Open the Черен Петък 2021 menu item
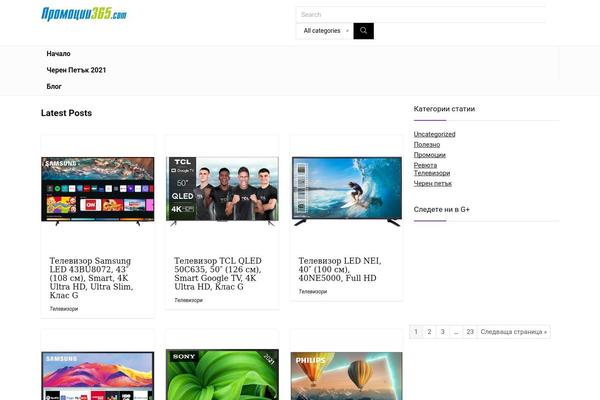The width and height of the screenshot is (600, 400). click(76, 70)
